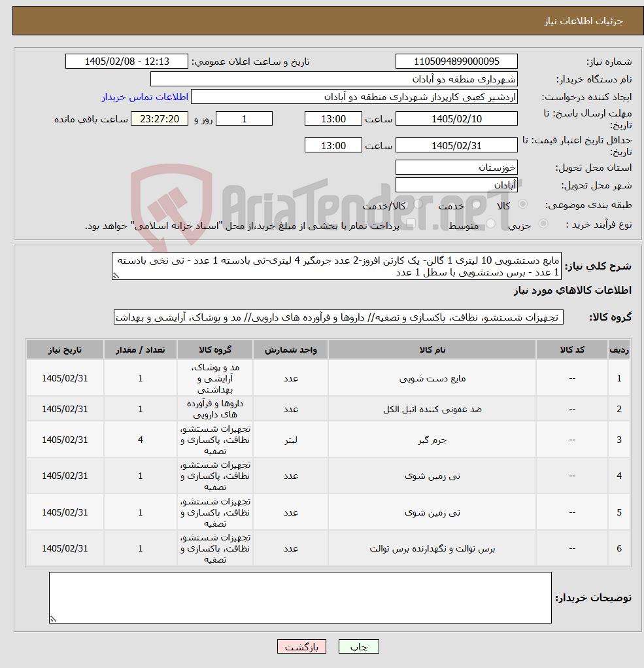The image size is (644, 668).
Task: Select the کالا radio button
Action: click(x=522, y=205)
